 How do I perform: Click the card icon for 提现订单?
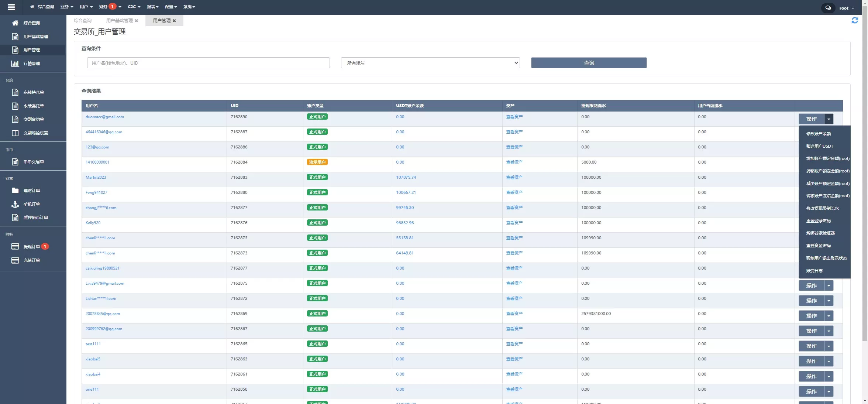(15, 247)
